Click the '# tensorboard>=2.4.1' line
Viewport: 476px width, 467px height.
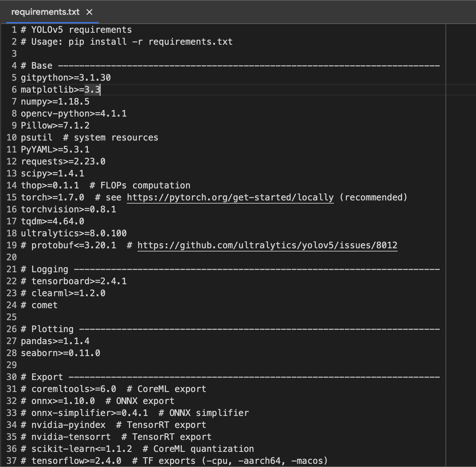click(x=74, y=281)
